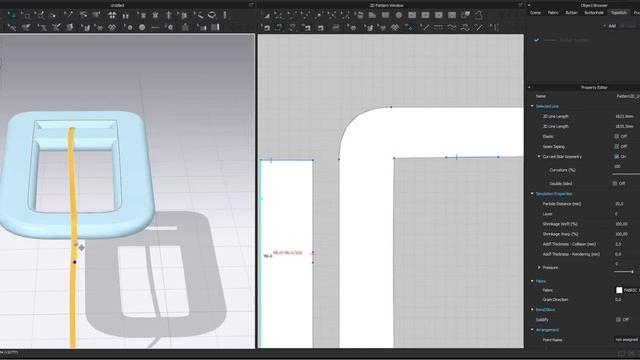Screen dimensions: 640x360
Task: Select Edit Pattern tool in 2D toolbar
Action: point(279,15)
